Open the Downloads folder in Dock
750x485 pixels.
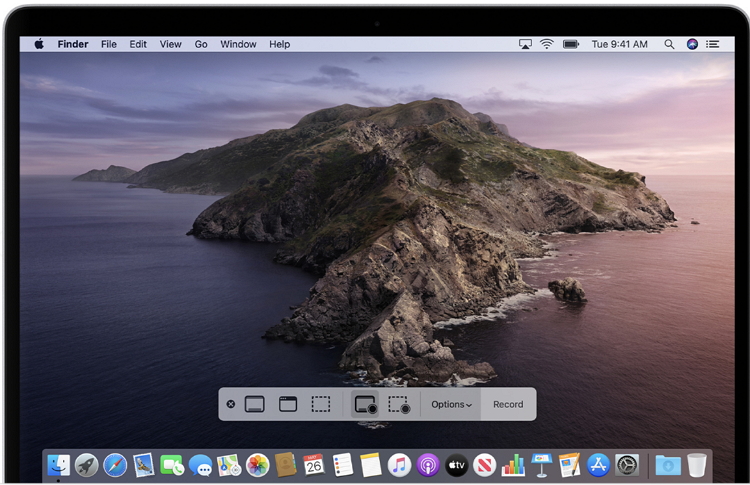tap(668, 465)
